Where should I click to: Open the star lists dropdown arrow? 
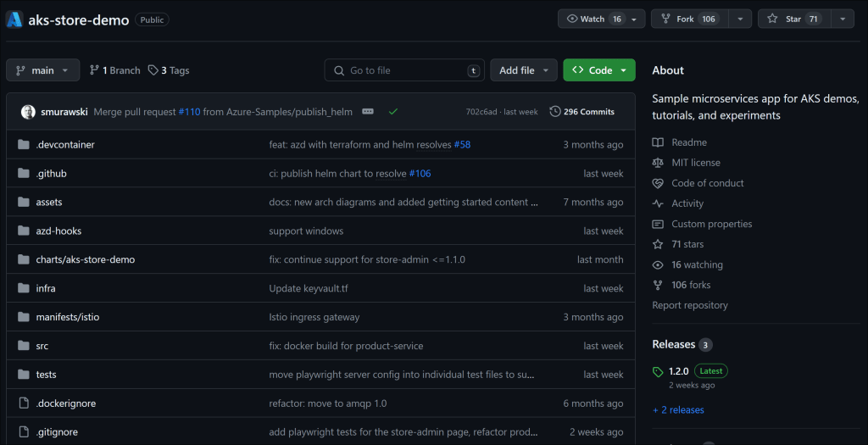(x=842, y=19)
